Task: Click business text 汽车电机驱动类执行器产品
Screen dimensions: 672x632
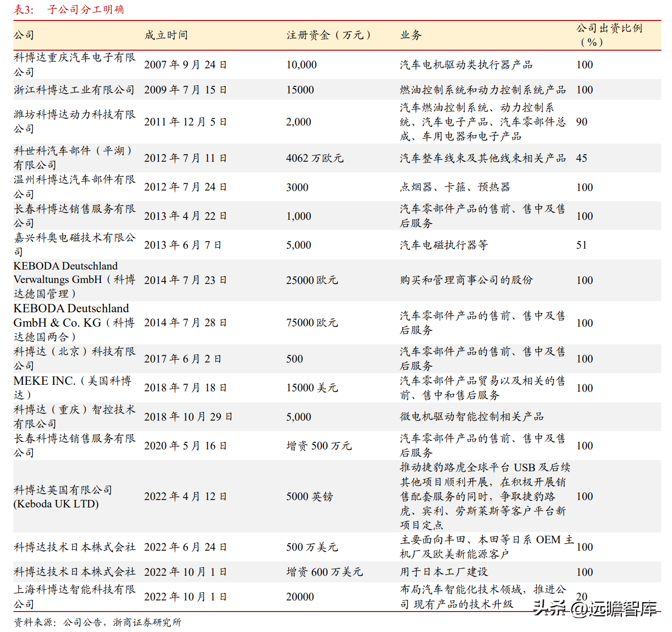Action: 466,65
